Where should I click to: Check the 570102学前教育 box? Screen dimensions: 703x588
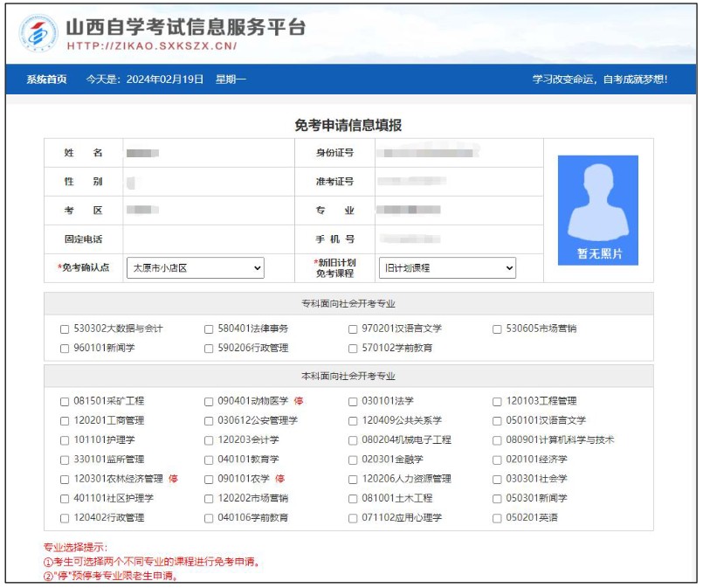coord(353,349)
